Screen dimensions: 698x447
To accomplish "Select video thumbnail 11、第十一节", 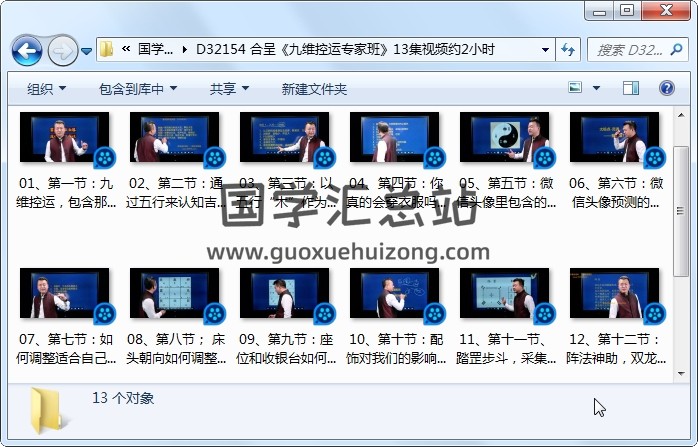I will tap(504, 293).
